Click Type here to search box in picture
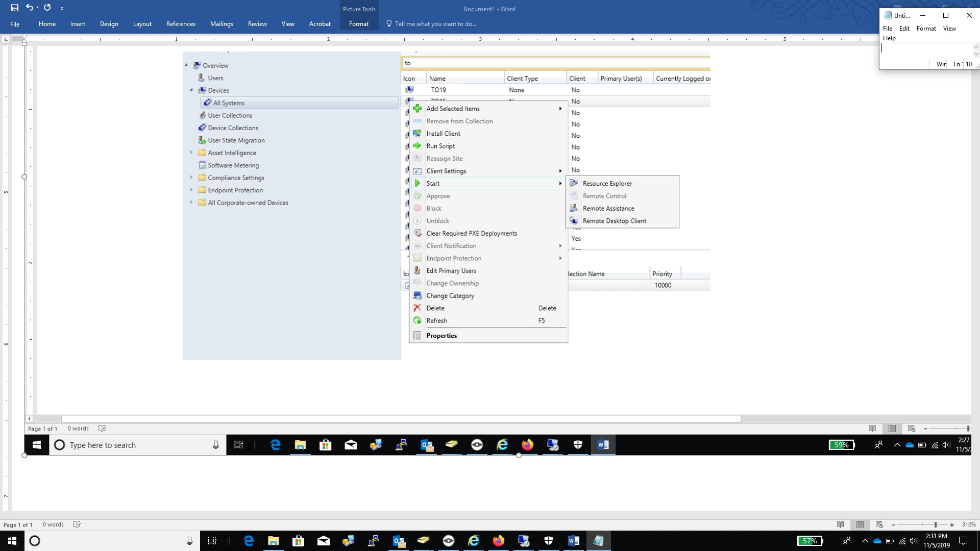The width and height of the screenshot is (980, 551). pos(138,445)
